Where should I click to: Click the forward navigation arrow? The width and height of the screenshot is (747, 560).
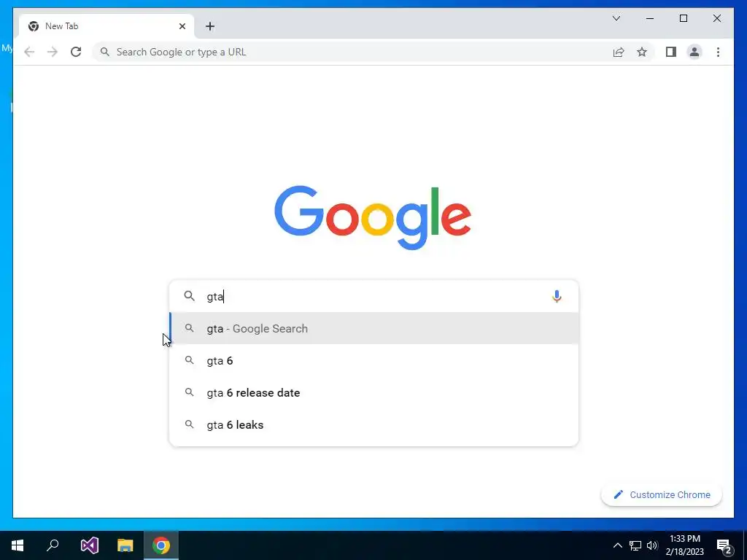53,52
